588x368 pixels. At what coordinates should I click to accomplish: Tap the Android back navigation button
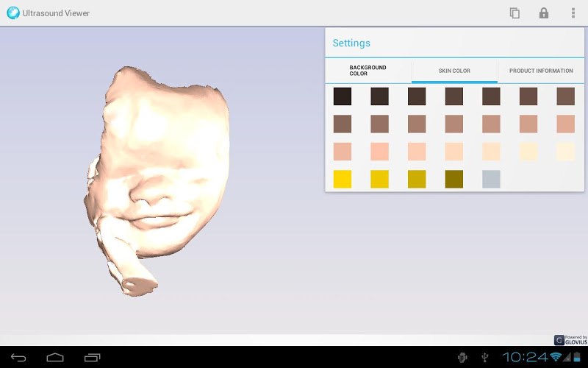(18, 358)
